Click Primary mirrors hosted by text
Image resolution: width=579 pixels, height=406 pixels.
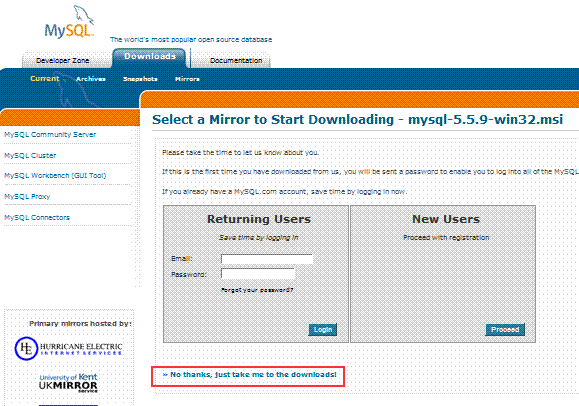tap(80, 324)
